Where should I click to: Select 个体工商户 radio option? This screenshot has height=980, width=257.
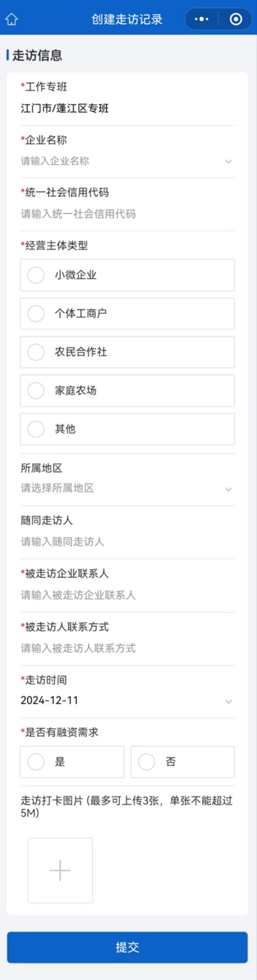click(x=127, y=314)
